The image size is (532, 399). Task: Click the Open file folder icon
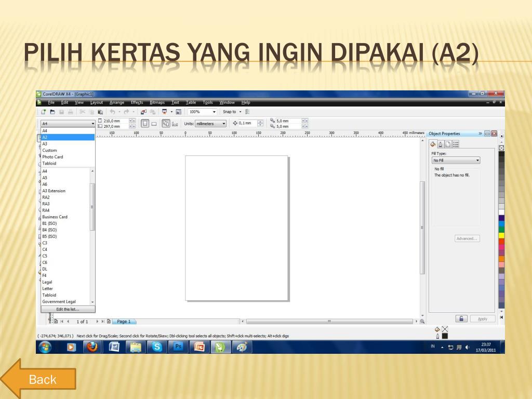(52, 112)
